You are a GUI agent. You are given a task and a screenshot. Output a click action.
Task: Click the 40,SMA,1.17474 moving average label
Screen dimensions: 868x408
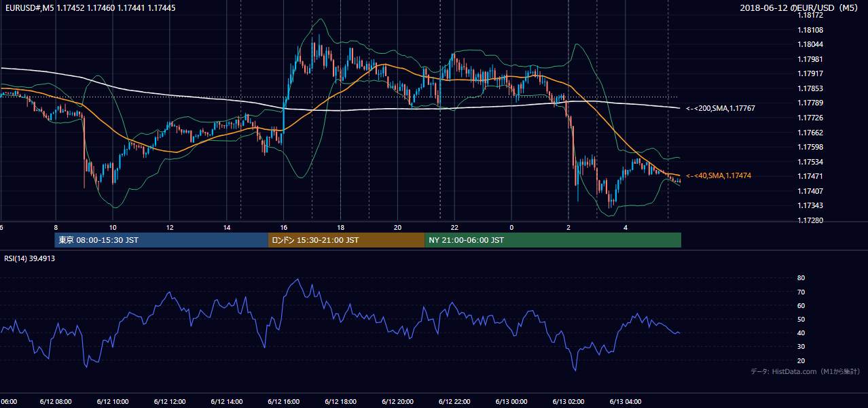pyautogui.click(x=718, y=175)
